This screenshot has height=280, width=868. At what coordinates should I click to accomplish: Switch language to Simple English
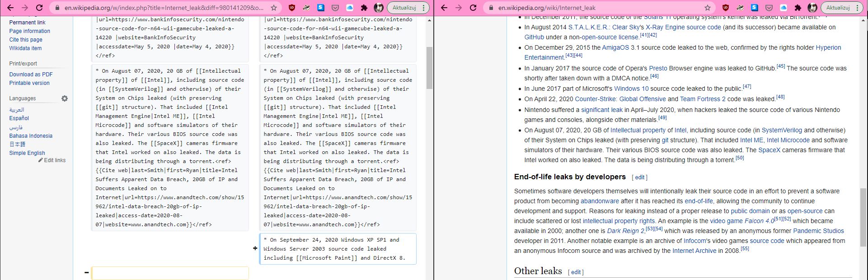27,153
